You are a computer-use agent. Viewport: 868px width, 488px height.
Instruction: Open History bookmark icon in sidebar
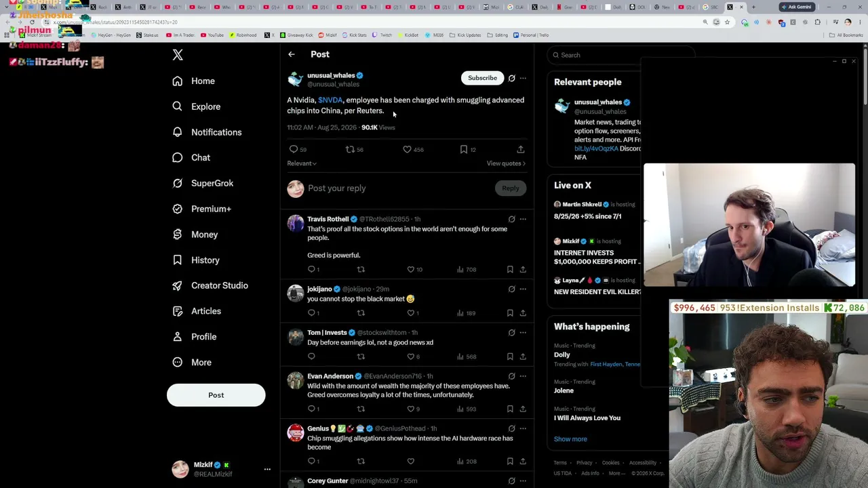point(177,260)
